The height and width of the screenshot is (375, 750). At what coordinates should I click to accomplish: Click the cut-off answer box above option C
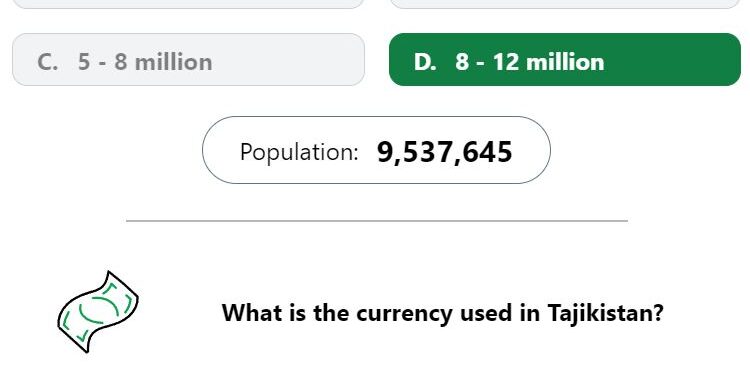[x=188, y=4]
